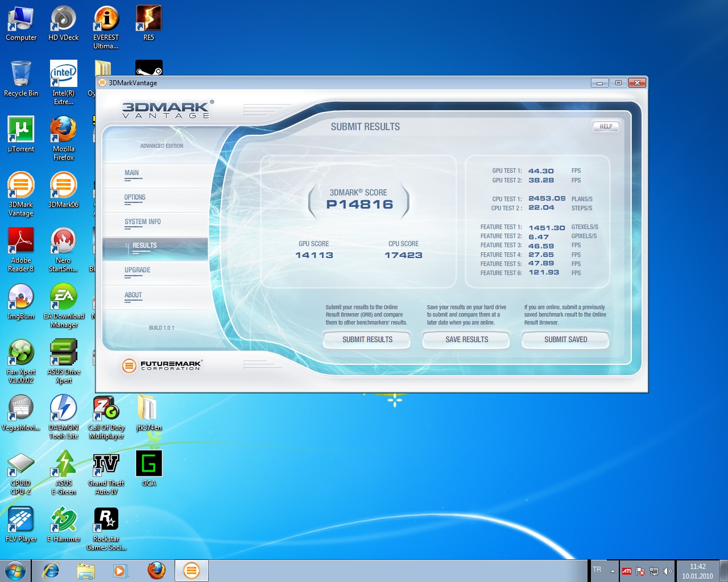Select Mozilla Firefox desktop shortcut
The image size is (728, 582).
coord(63,139)
